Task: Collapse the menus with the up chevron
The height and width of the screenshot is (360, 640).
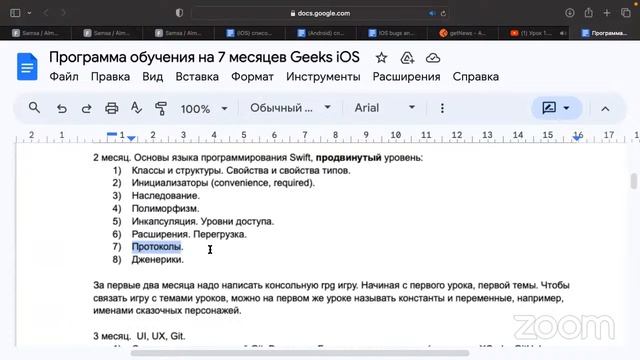Action: (x=605, y=109)
